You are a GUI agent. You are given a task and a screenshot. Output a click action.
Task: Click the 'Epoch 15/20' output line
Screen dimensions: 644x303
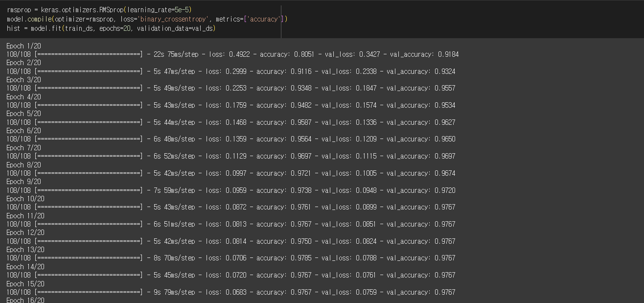coord(25,284)
